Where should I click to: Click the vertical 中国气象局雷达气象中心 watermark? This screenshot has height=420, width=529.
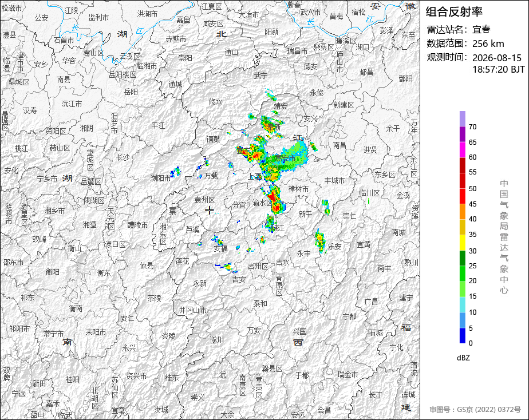pos(504,237)
